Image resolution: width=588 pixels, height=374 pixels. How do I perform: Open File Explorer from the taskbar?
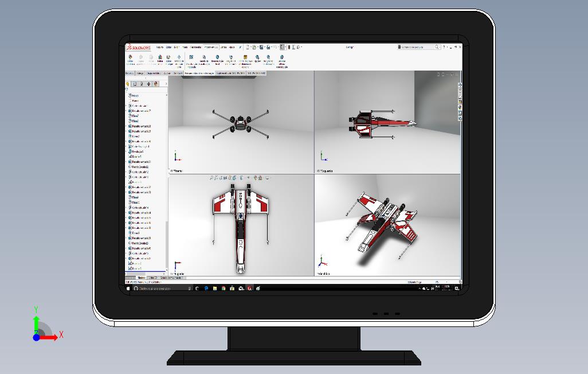pos(215,289)
